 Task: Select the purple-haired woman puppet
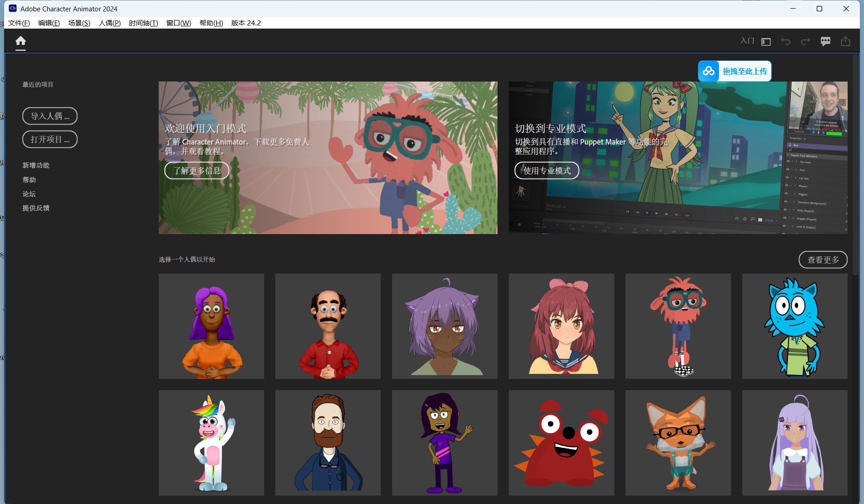211,326
